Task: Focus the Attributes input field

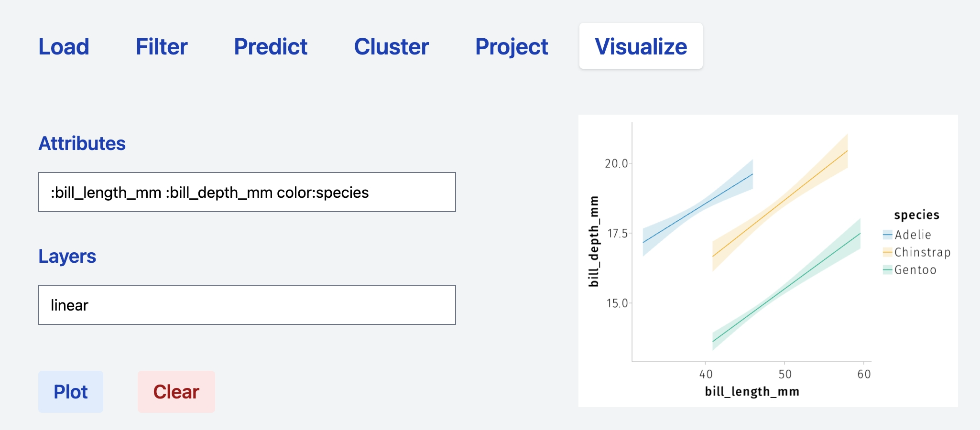Action: (x=247, y=192)
